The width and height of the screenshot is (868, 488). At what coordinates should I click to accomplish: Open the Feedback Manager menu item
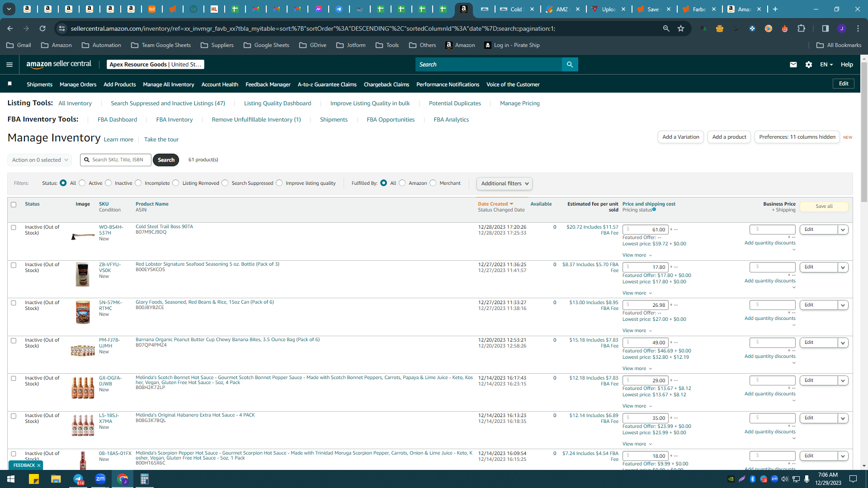[x=268, y=84]
